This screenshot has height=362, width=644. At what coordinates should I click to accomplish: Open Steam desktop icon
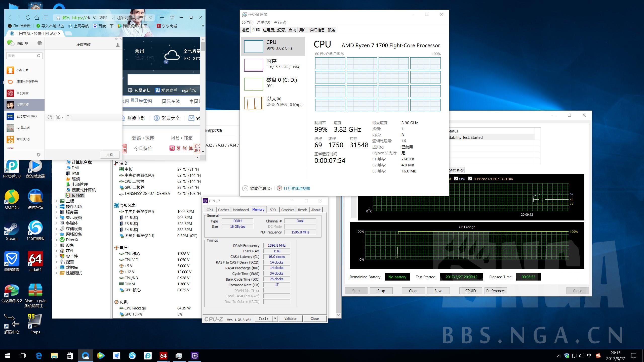point(12,231)
